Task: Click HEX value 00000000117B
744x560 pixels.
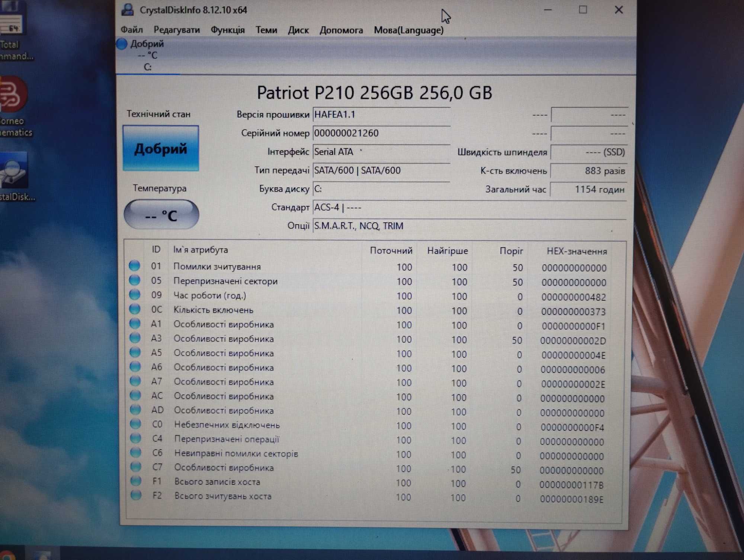Action: click(x=571, y=485)
